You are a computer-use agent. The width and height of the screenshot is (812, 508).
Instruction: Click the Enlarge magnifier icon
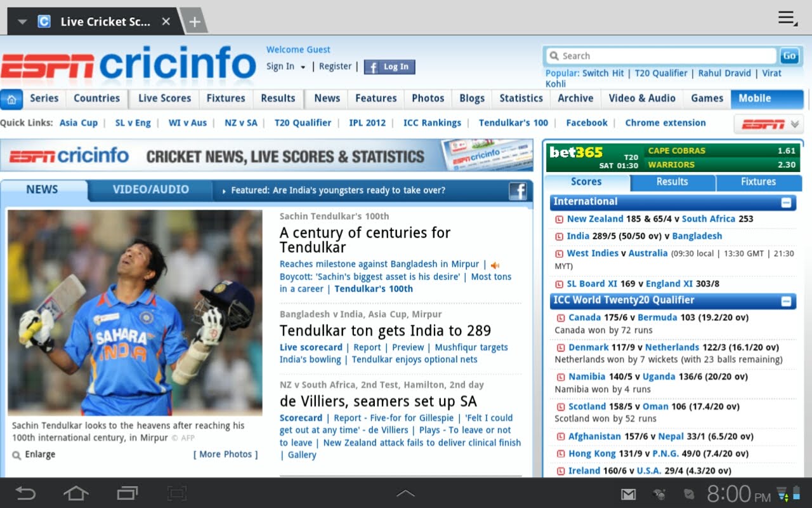(x=16, y=455)
